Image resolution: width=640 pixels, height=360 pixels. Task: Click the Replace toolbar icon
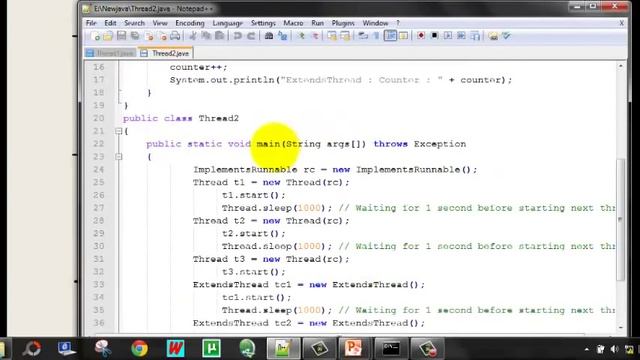click(x=282, y=36)
